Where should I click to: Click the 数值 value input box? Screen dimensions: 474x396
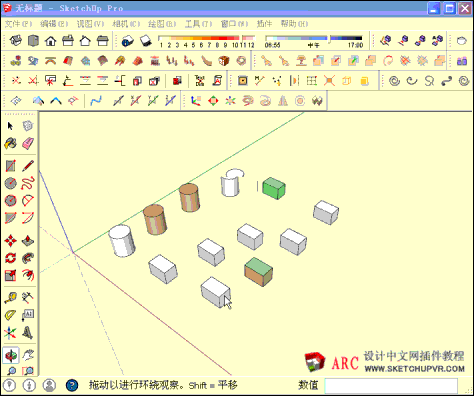[x=391, y=386]
